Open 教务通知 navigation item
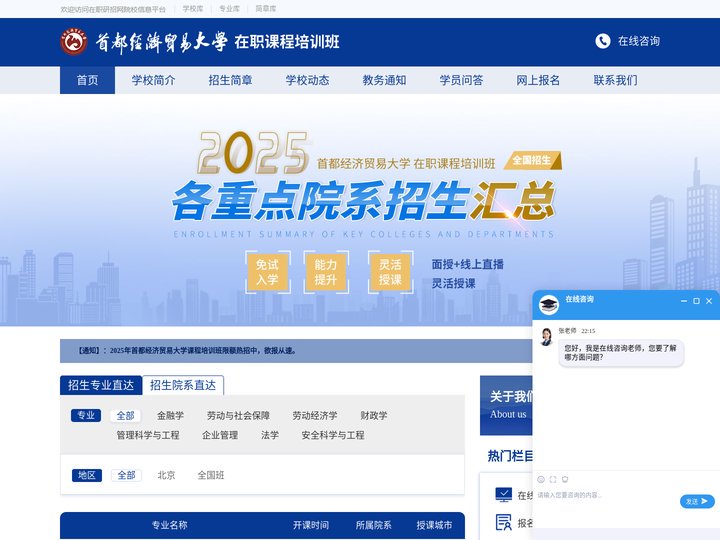Viewport: 720px width, 540px height. tap(384, 80)
